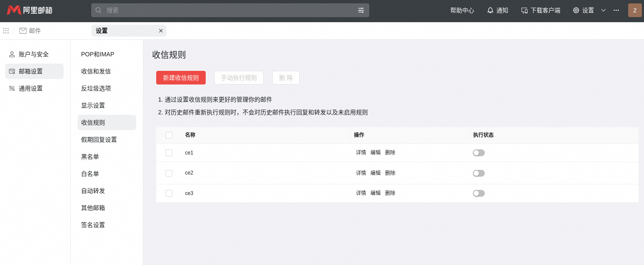Enable the ce1 rule toggle
The width and height of the screenshot is (644, 265).
tap(478, 153)
